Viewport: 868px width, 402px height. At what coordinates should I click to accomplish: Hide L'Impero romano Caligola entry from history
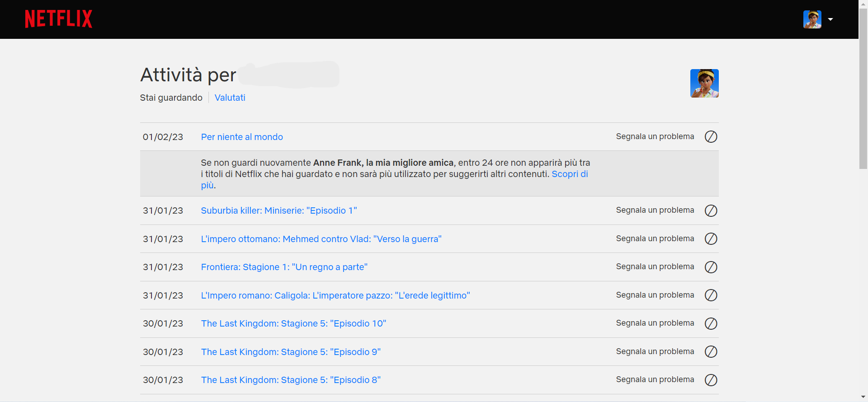tap(711, 295)
